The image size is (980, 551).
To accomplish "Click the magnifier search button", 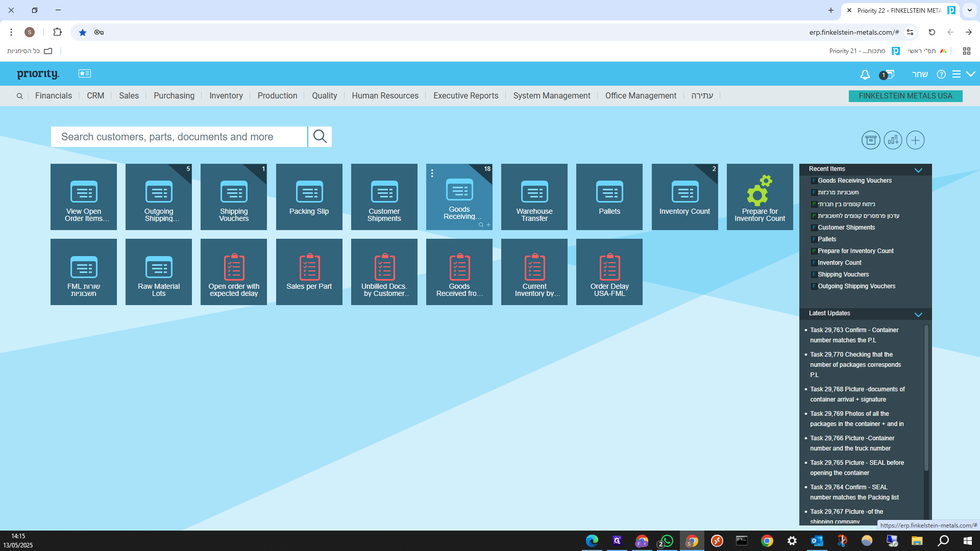I will coord(320,137).
